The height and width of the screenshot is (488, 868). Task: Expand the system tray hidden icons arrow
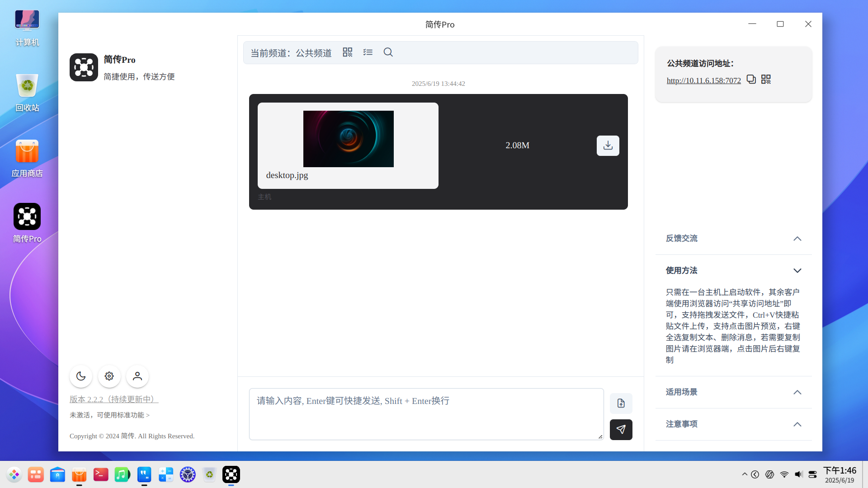click(x=745, y=474)
